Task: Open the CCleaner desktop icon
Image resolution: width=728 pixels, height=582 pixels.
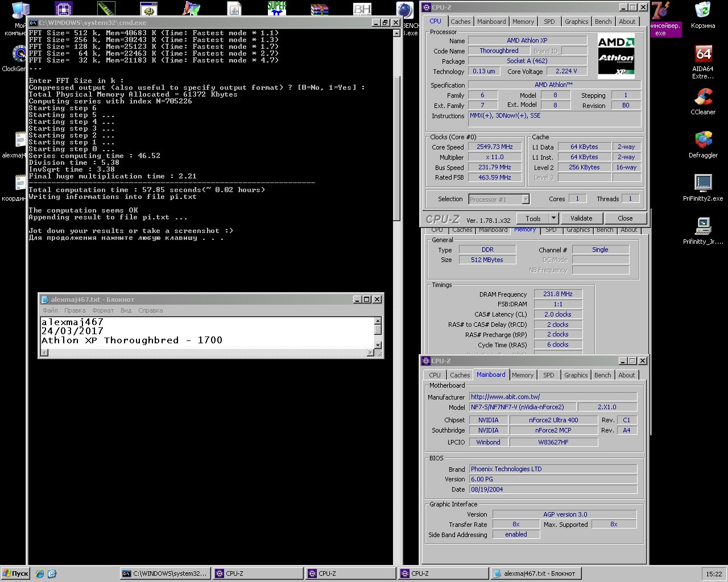Action: (703, 101)
